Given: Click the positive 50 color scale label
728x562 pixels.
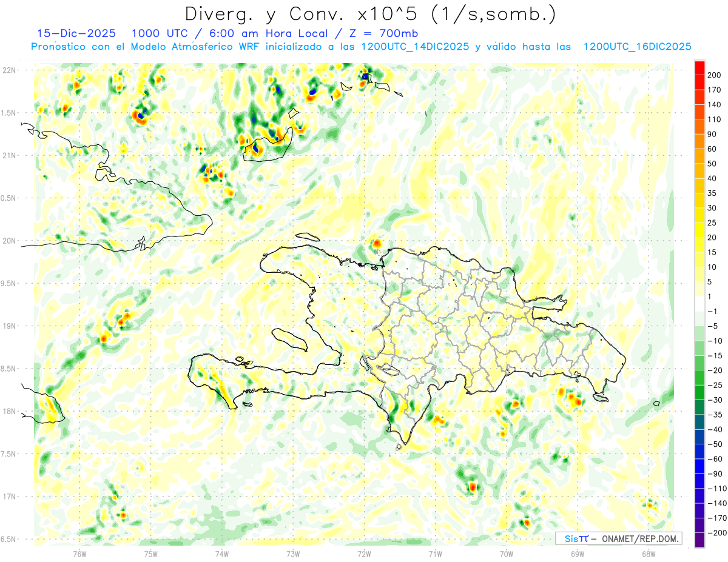Looking at the screenshot, I should pyautogui.click(x=713, y=164).
